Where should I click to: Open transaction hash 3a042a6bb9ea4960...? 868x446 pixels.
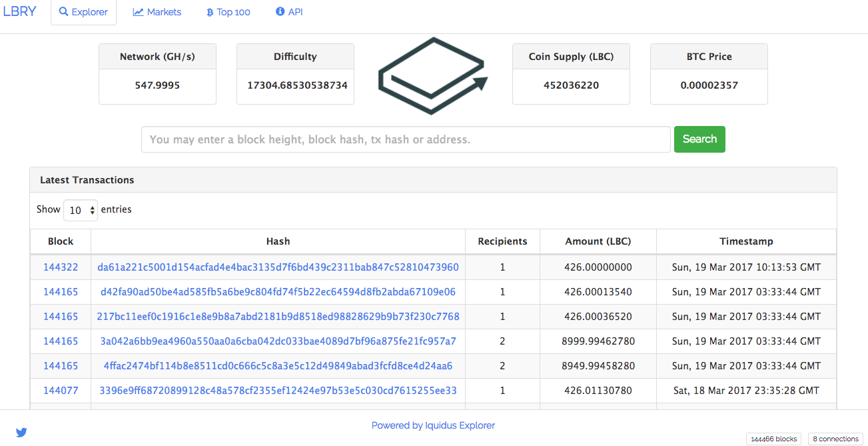point(278,341)
